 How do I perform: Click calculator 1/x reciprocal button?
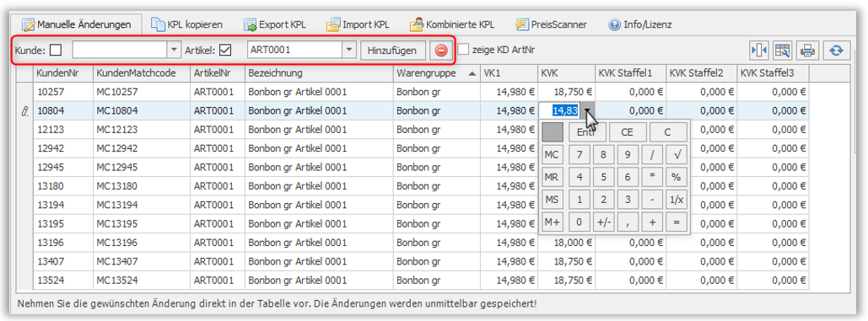pyautogui.click(x=677, y=200)
